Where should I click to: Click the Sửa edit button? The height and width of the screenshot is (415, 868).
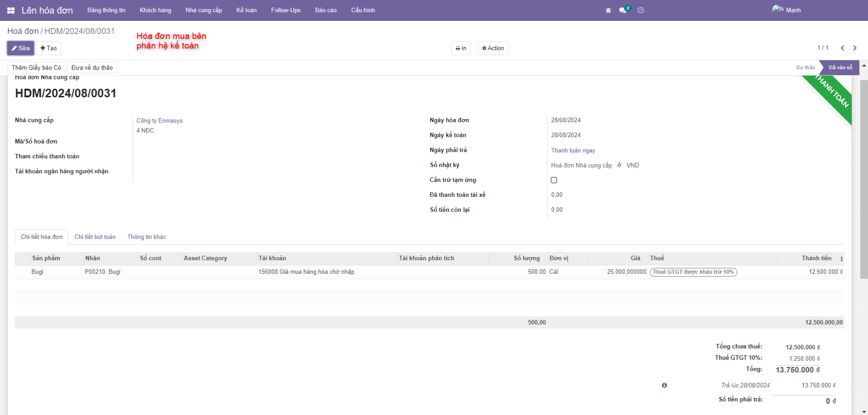[x=20, y=48]
